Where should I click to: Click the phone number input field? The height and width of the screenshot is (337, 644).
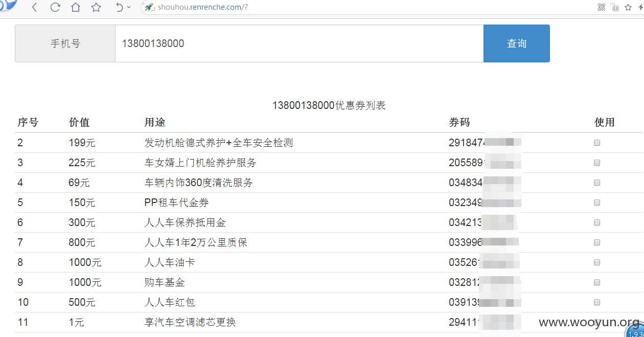point(299,43)
